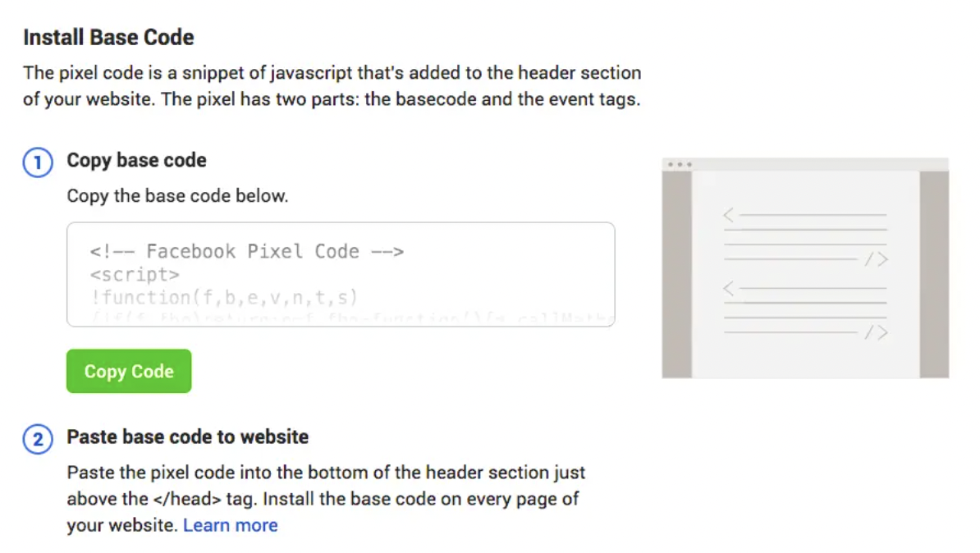Click the <script> line in the code box
This screenshot has height=553, width=980.
(135, 274)
